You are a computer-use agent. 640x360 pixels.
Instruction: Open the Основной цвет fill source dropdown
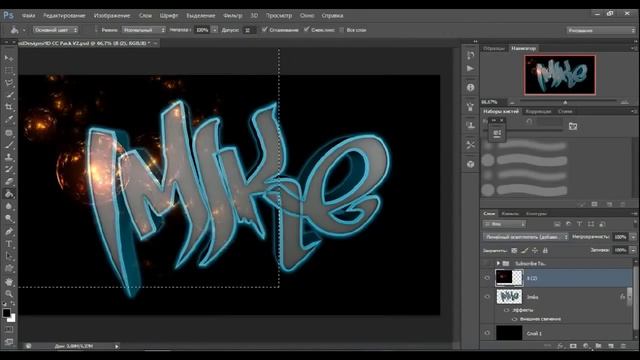[x=56, y=30]
